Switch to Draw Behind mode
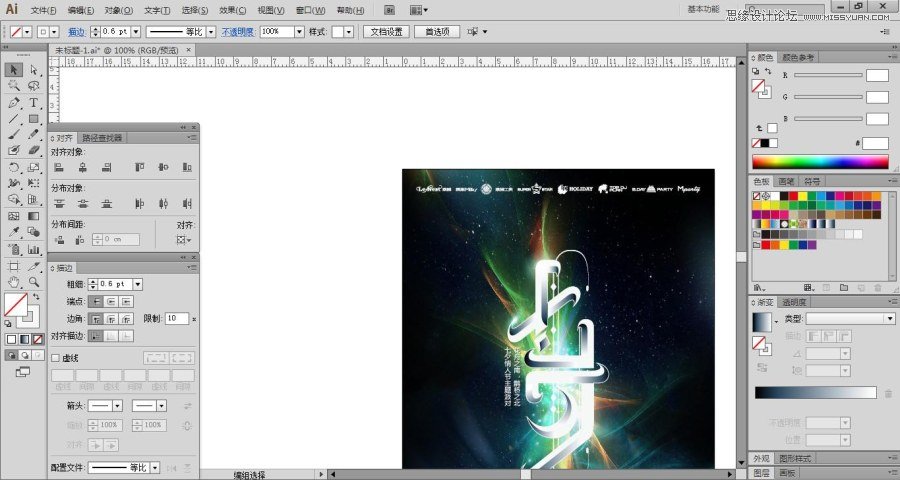Screen dimensions: 900x480 (25, 356)
